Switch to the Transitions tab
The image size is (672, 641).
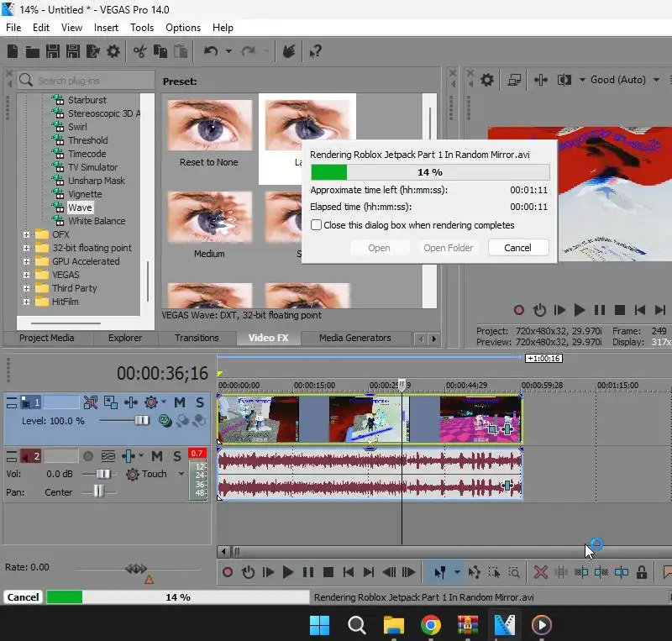click(x=197, y=338)
